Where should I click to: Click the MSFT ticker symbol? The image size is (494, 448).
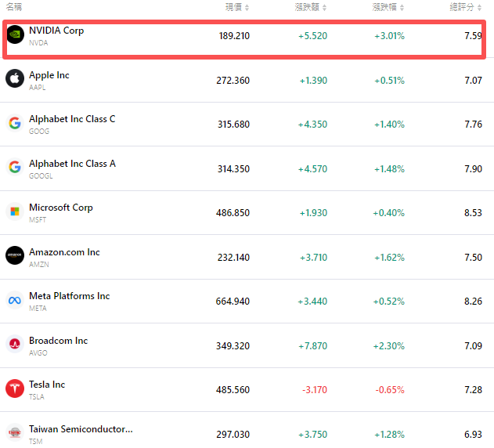click(38, 220)
